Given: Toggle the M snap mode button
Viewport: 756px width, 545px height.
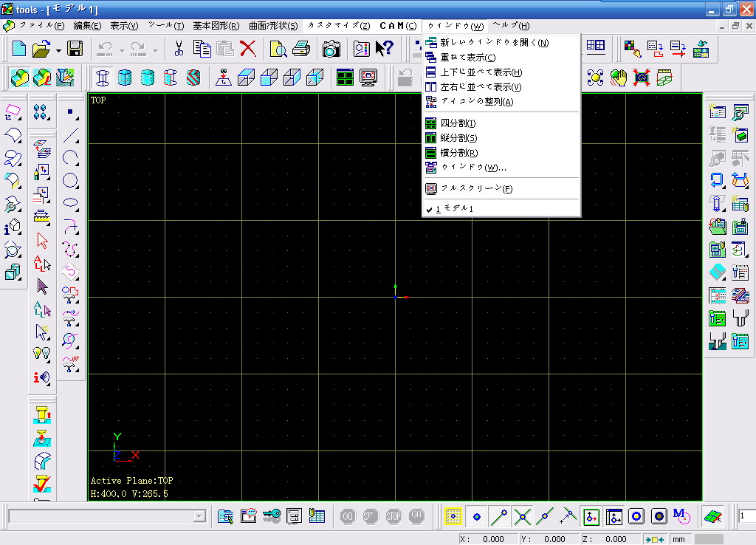Looking at the screenshot, I should pyautogui.click(x=681, y=516).
